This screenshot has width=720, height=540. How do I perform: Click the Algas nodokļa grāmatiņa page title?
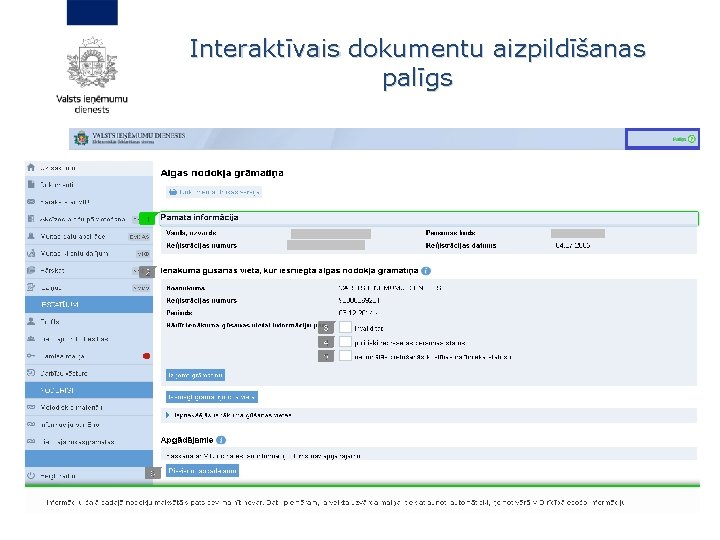222,173
